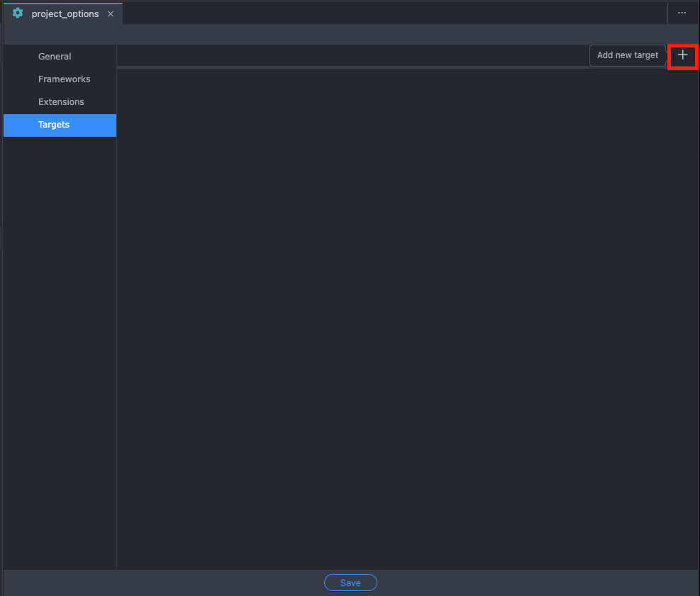Viewport: 700px width, 596px height.
Task: Select Targets in the sidebar
Action: (53, 124)
